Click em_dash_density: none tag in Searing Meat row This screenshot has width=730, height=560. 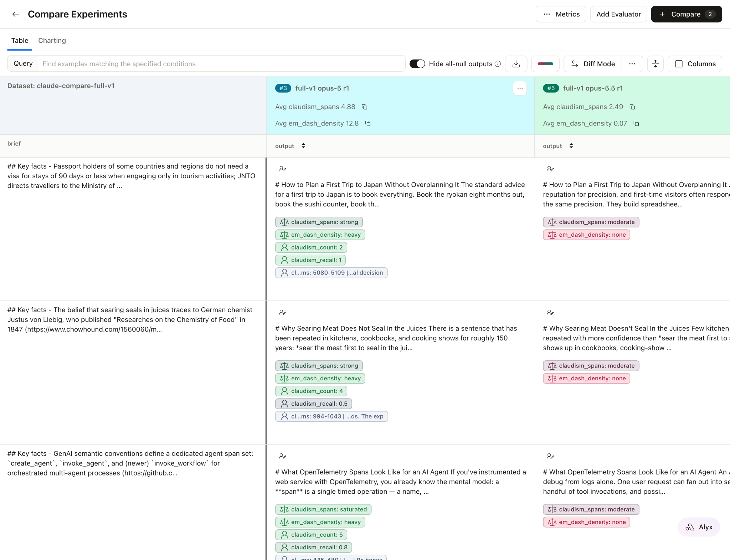(586, 378)
